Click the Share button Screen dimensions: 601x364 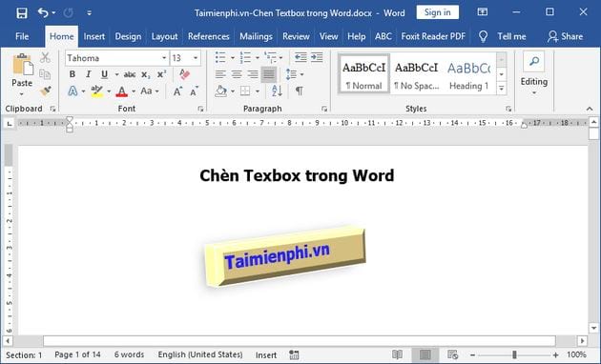[x=566, y=36]
